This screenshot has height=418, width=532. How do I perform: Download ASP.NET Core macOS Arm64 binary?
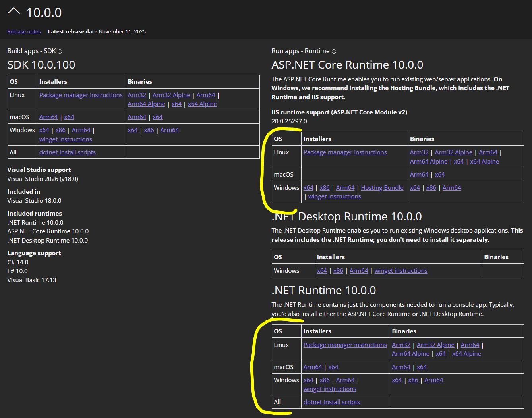click(419, 175)
